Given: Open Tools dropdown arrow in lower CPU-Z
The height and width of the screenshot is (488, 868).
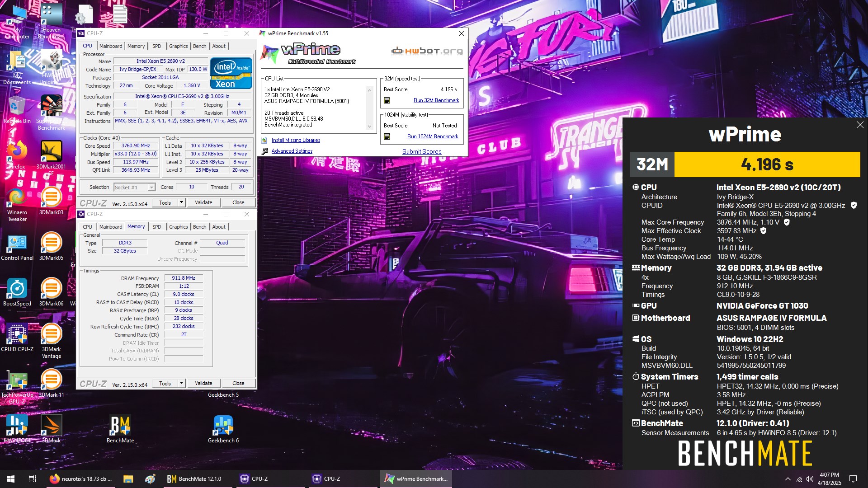Looking at the screenshot, I should [181, 383].
